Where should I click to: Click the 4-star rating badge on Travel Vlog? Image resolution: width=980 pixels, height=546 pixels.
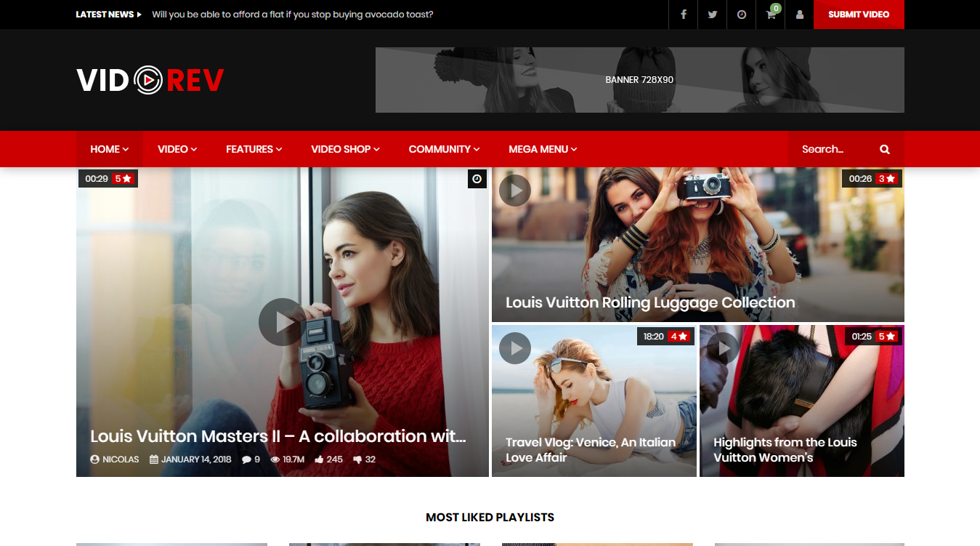[679, 337]
